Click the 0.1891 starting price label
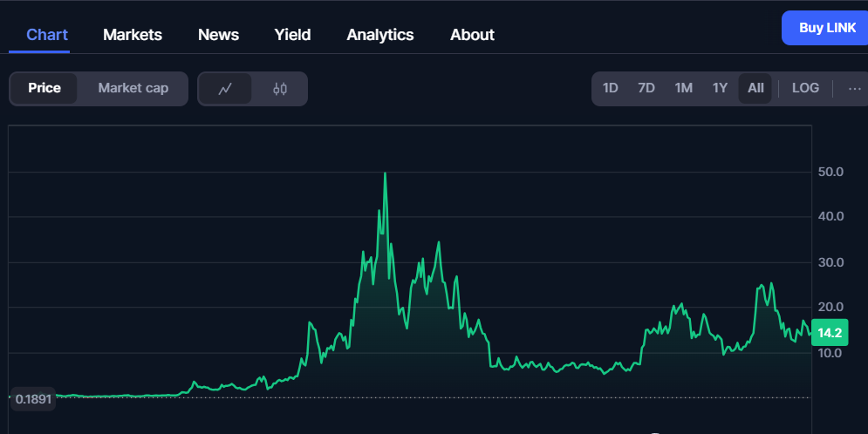868x434 pixels. click(x=33, y=399)
